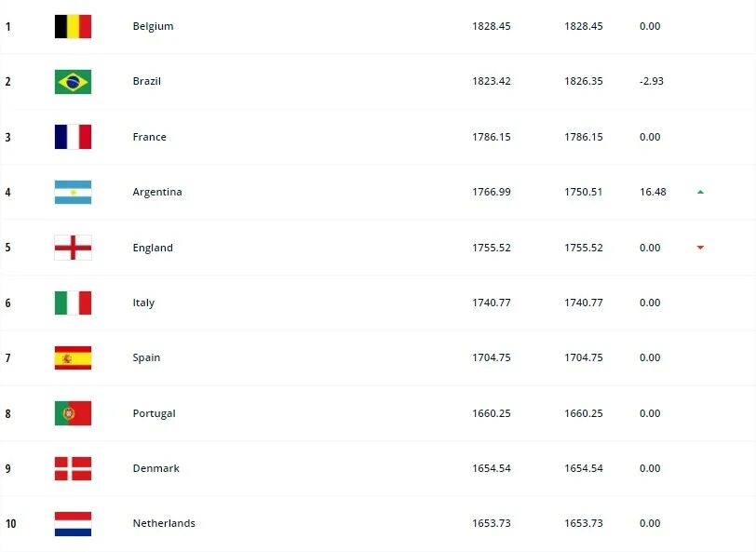This screenshot has height=552, width=756.
Task: Click the Netherlands flag icon
Action: (x=73, y=523)
